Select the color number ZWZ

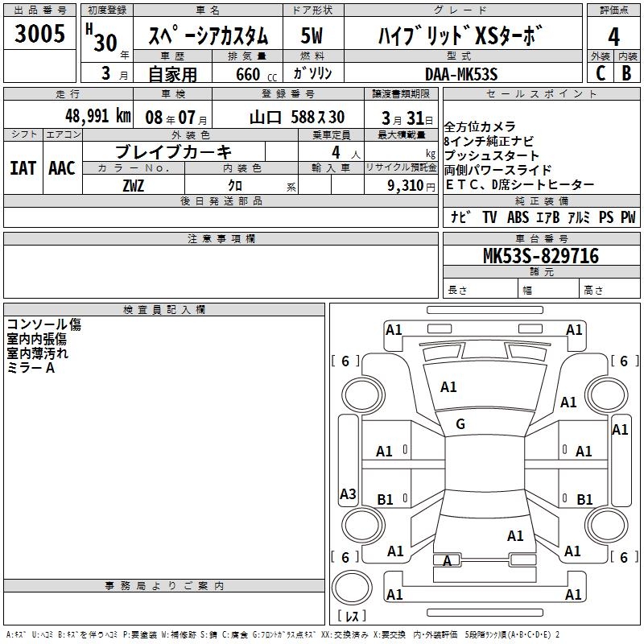(133, 186)
